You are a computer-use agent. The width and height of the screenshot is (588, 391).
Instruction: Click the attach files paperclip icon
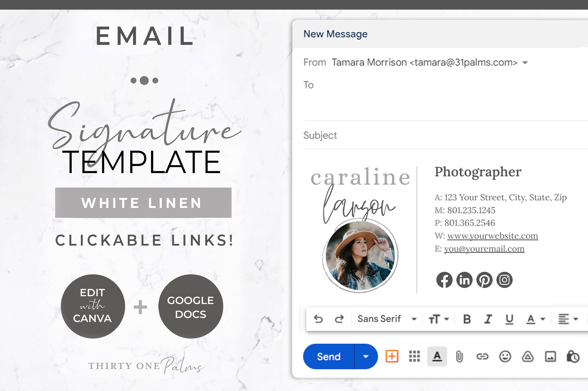tap(459, 357)
